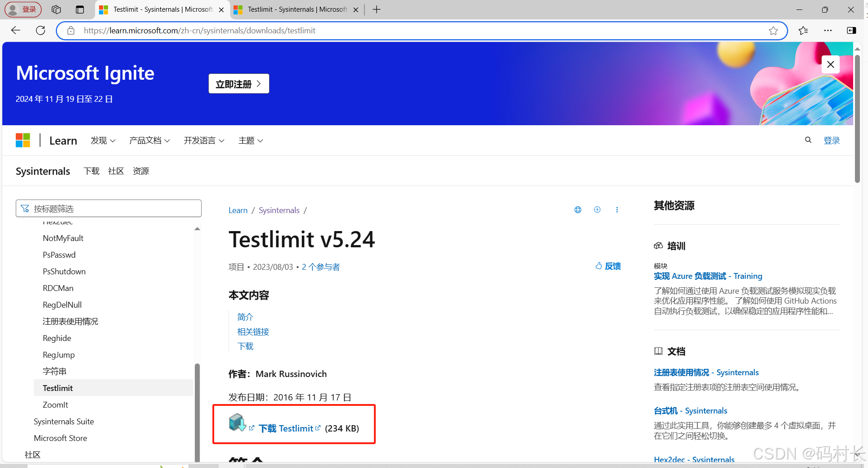The image size is (868, 468).
Task: Focus the filter by title input
Action: click(x=108, y=209)
